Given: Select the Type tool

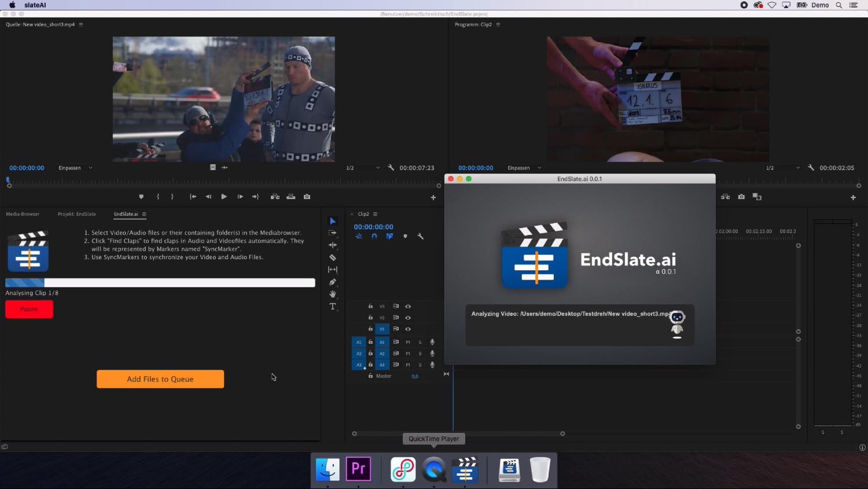Looking at the screenshot, I should tap(333, 307).
